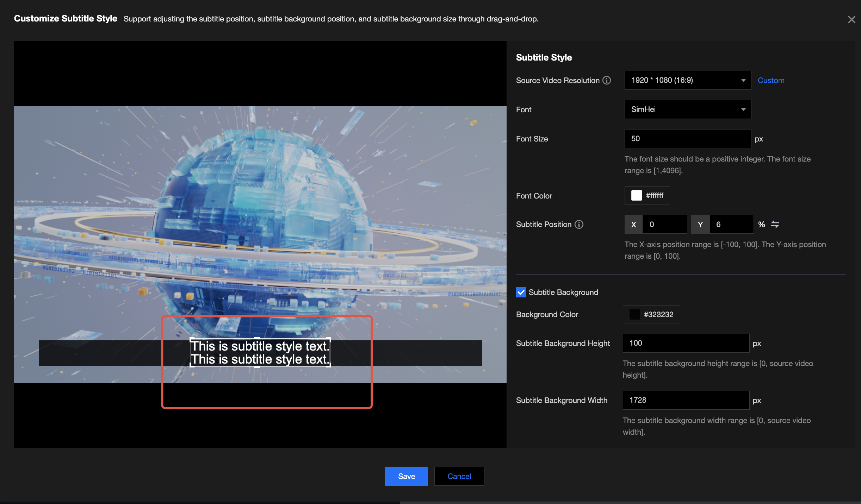Open the Source Video Resolution dropdown
861x504 pixels.
coord(687,80)
